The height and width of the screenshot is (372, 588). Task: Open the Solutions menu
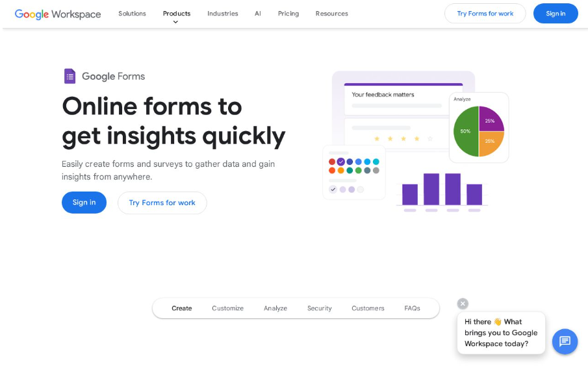[x=132, y=14]
